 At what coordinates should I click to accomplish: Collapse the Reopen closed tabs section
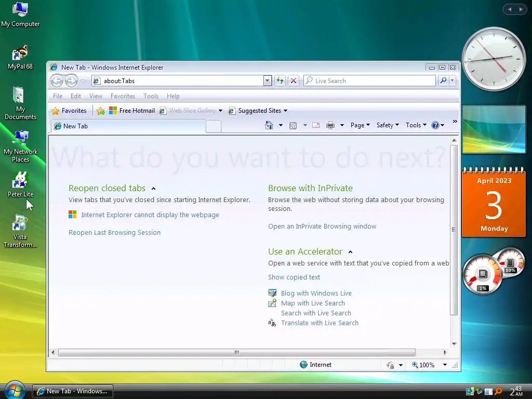[153, 189]
